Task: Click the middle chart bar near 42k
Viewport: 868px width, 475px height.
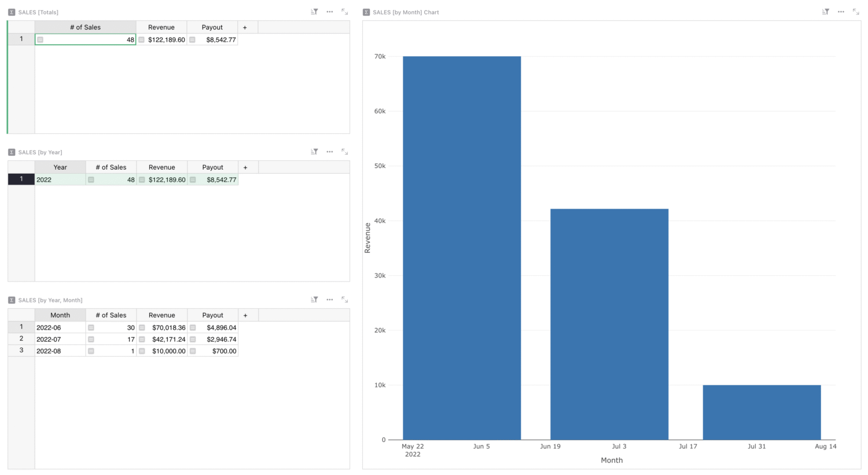Action: point(609,324)
